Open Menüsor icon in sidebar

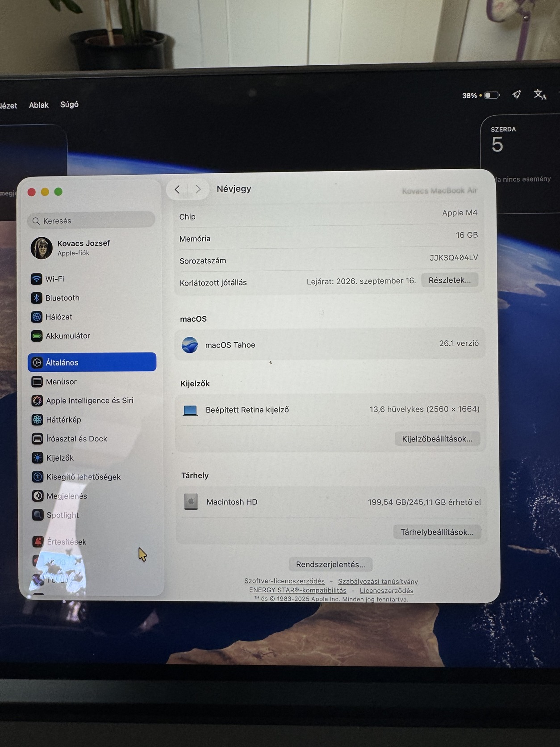click(38, 382)
